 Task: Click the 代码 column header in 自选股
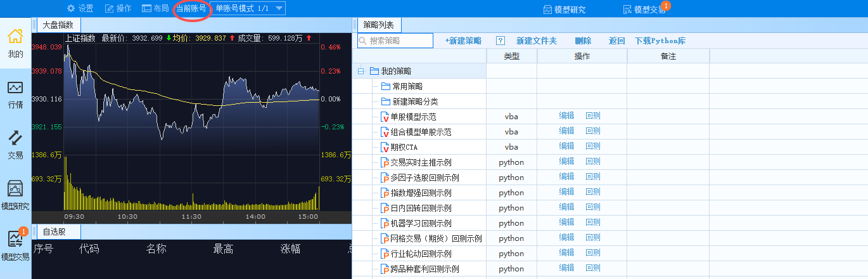pyautogui.click(x=89, y=249)
